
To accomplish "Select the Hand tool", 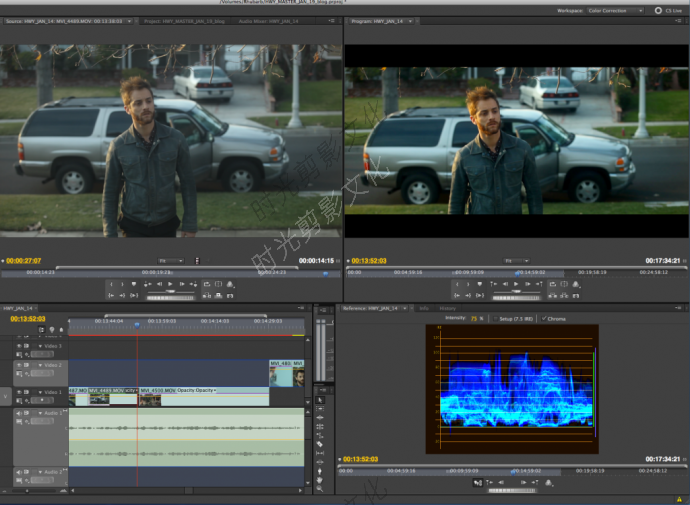I will point(320,479).
